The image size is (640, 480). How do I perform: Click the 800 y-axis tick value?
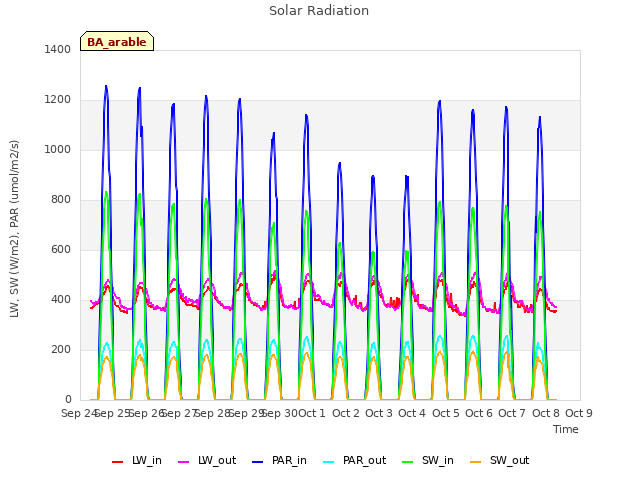61,200
